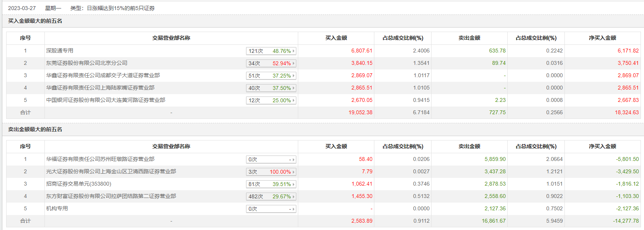Image resolution: width=644 pixels, height=230 pixels.
Task: Click the arrow beside 121次 48.76%
Action: pos(294,51)
